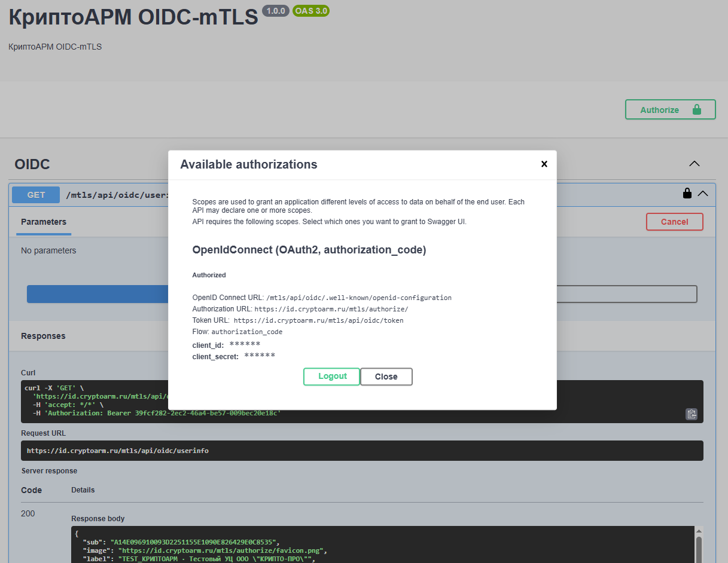
Task: Click the GET method badge
Action: (x=36, y=195)
